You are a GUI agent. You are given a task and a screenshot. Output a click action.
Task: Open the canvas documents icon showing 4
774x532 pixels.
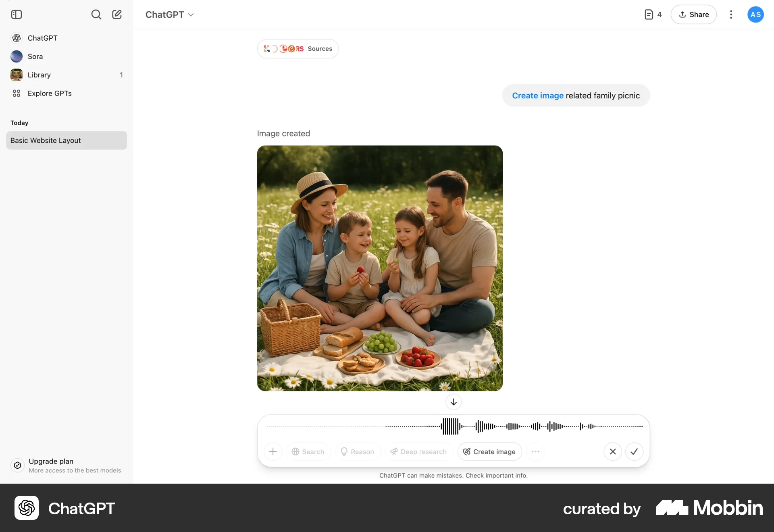(x=653, y=15)
